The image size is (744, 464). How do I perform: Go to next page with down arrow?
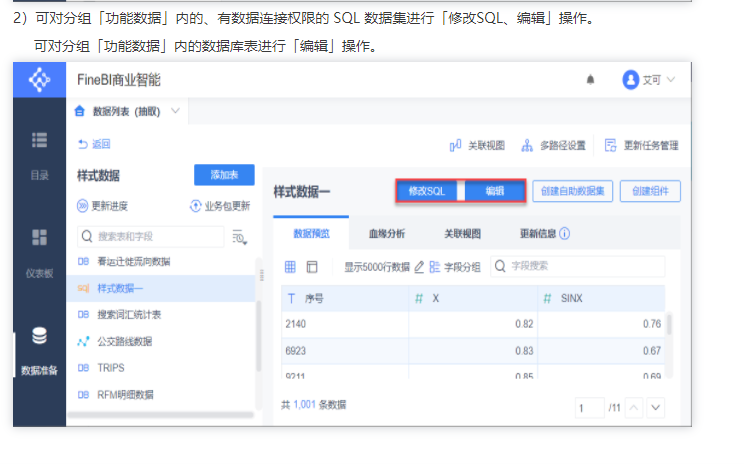(655, 408)
